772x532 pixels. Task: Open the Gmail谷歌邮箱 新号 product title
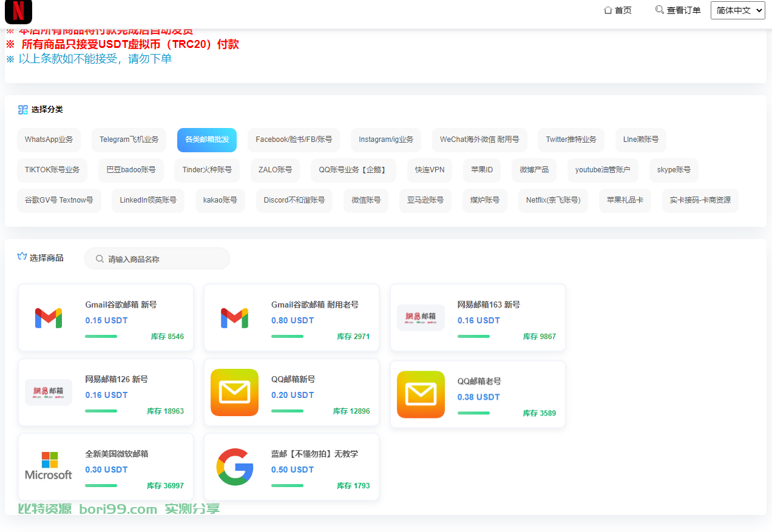coord(121,305)
